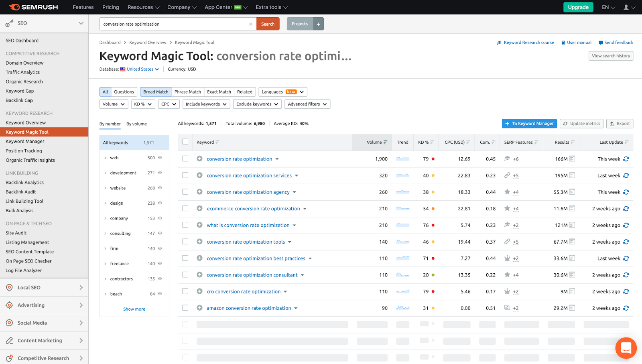
Task: Check 'conversion rate optimization consultant' row checkbox
Action: click(x=185, y=275)
